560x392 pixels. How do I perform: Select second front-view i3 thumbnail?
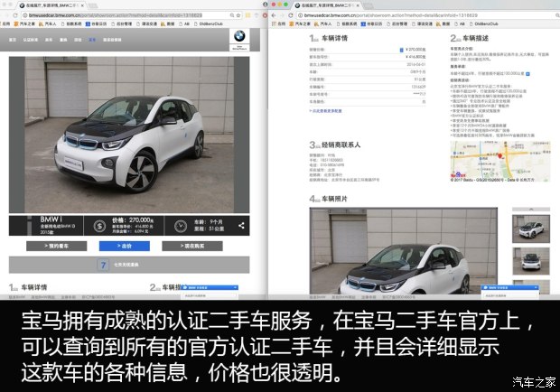(531, 261)
